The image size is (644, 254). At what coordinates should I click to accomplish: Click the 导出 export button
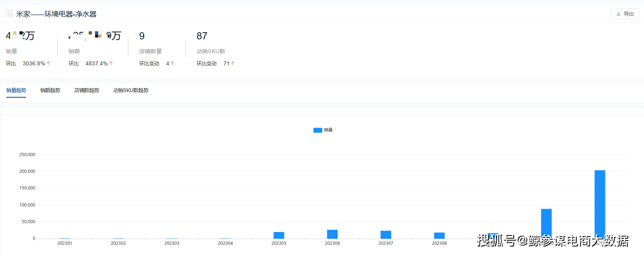click(625, 14)
